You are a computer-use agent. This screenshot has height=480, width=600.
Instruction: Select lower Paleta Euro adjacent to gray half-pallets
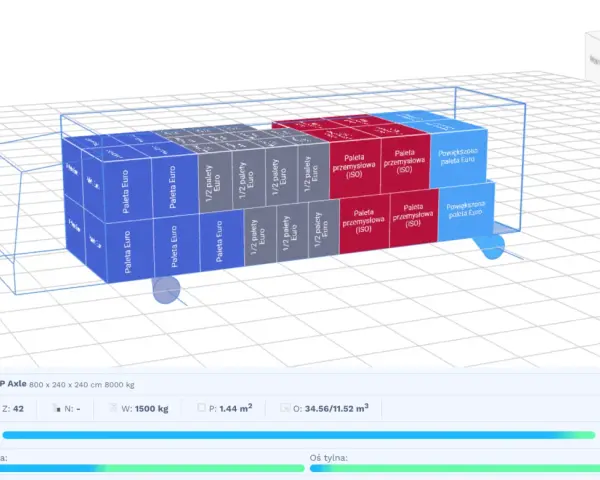click(x=222, y=240)
